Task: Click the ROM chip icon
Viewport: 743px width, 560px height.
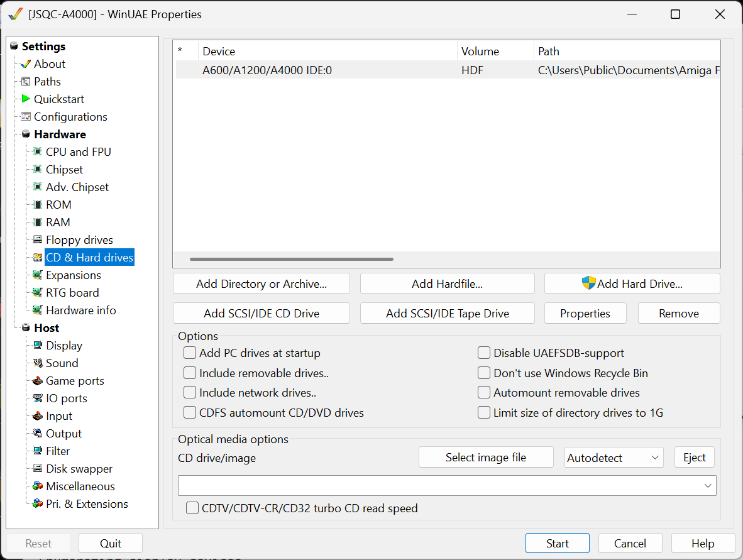Action: [x=38, y=205]
